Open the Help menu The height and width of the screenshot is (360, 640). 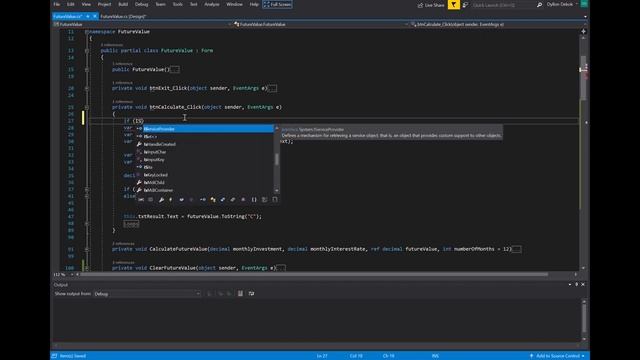click(x=254, y=4)
